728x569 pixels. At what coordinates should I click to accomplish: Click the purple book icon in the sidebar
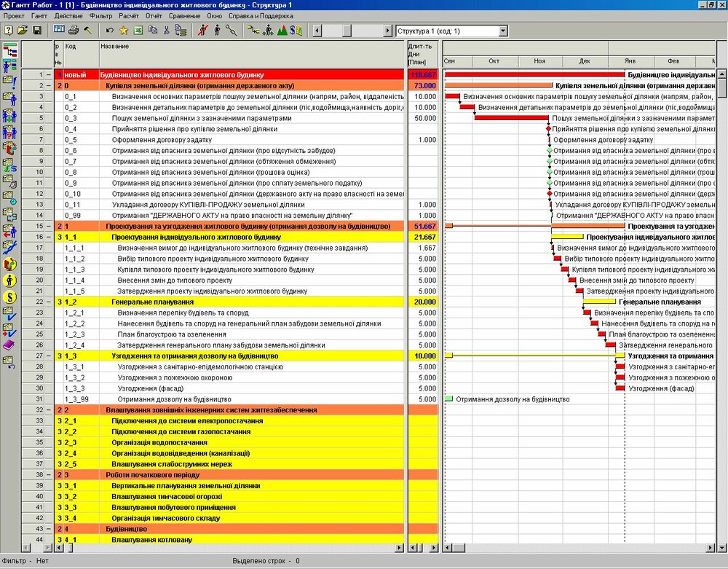[10, 344]
